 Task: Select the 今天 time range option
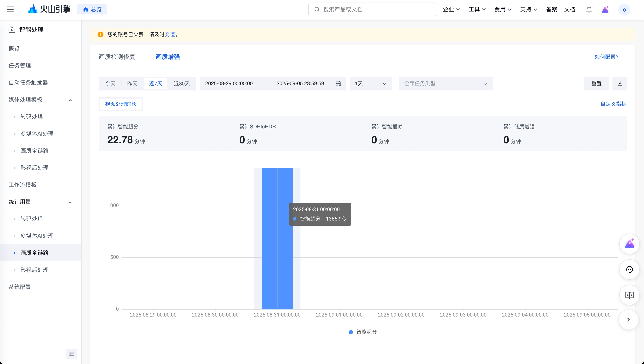pyautogui.click(x=110, y=83)
